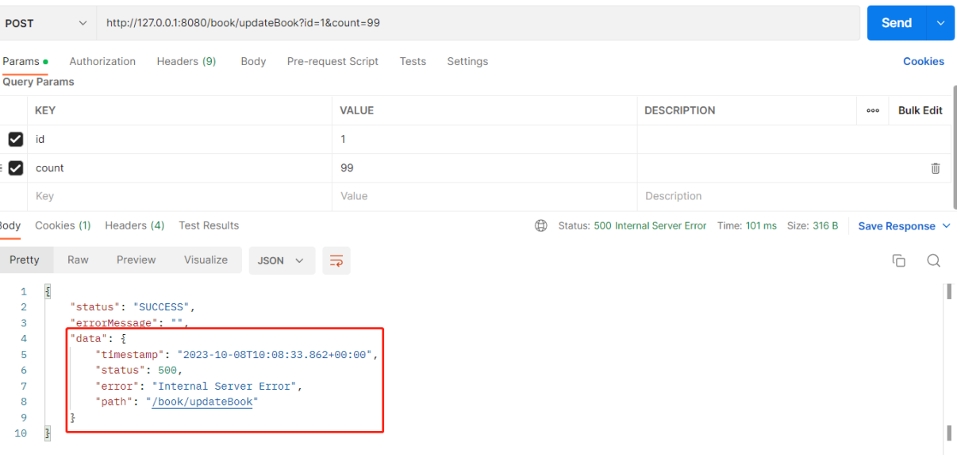Open the Send button arrow dropdown

tap(940, 23)
